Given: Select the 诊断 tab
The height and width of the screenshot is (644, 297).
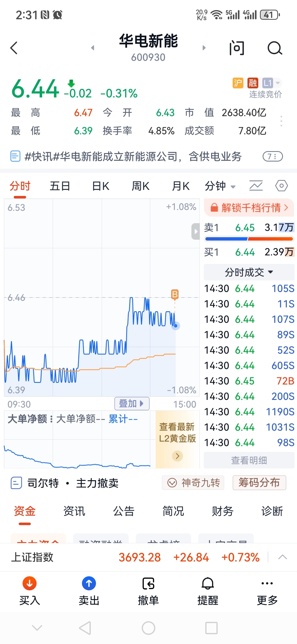Looking at the screenshot, I should [x=272, y=511].
